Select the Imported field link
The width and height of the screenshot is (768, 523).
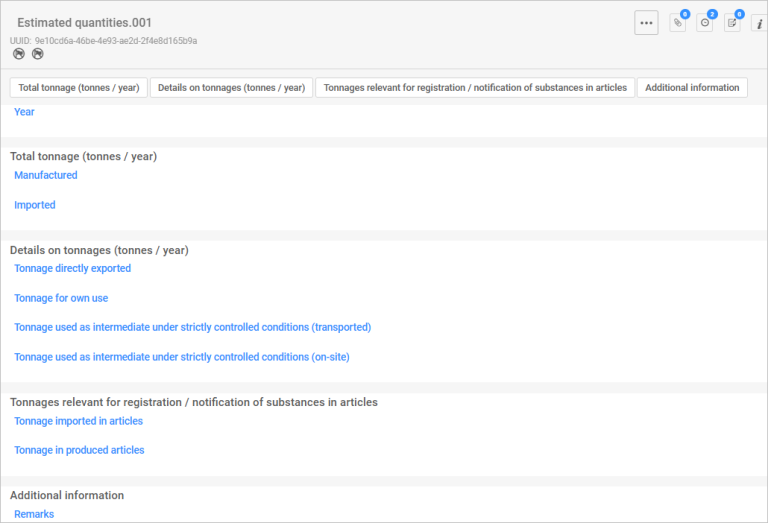click(34, 205)
